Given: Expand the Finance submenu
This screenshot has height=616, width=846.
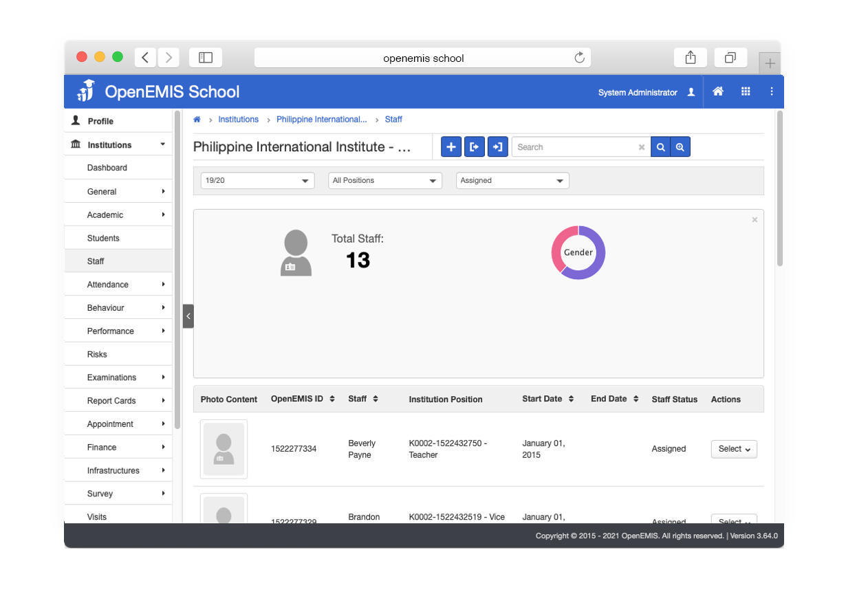Looking at the screenshot, I should [118, 447].
